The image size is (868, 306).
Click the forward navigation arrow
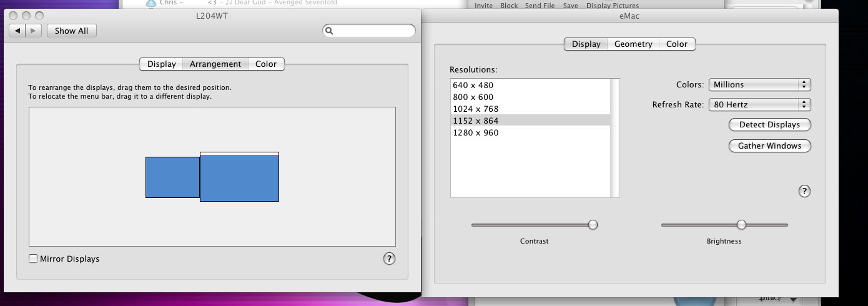tap(34, 31)
